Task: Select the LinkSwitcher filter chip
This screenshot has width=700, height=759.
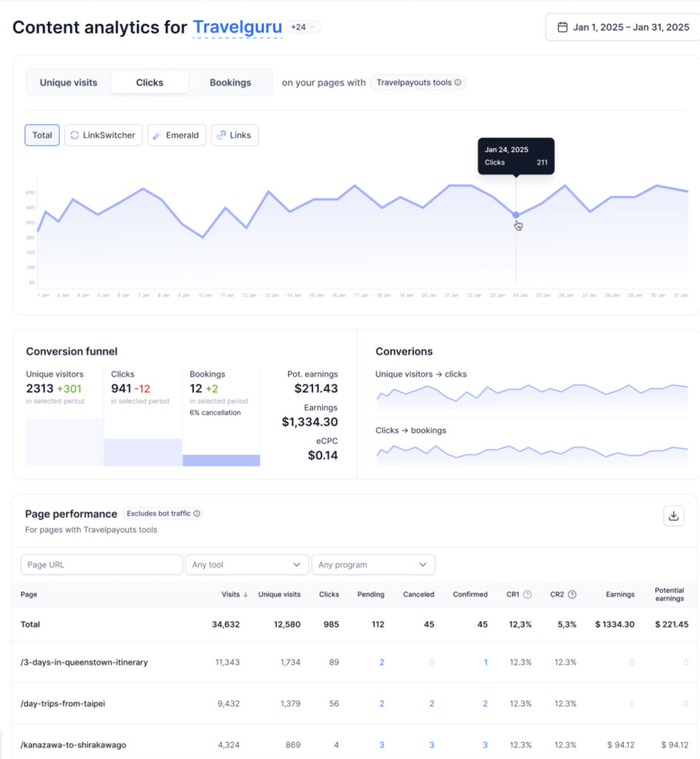Action: click(x=103, y=135)
